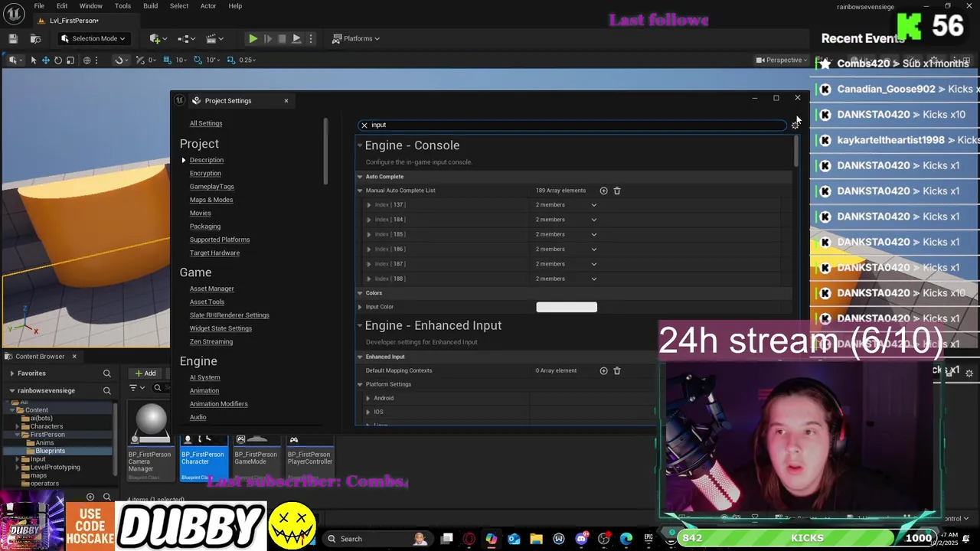Screen dimensions: 980x551
Task: Open the Maps & Modes settings
Action: pyautogui.click(x=211, y=200)
